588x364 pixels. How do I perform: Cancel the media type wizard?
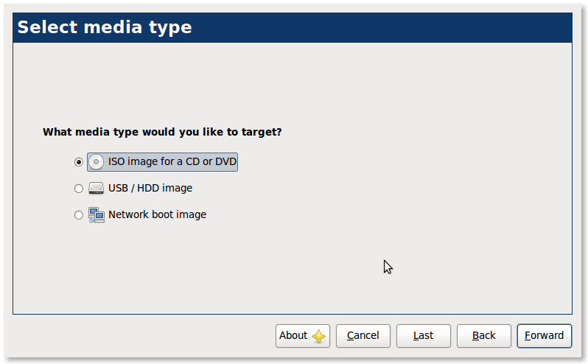tap(363, 335)
